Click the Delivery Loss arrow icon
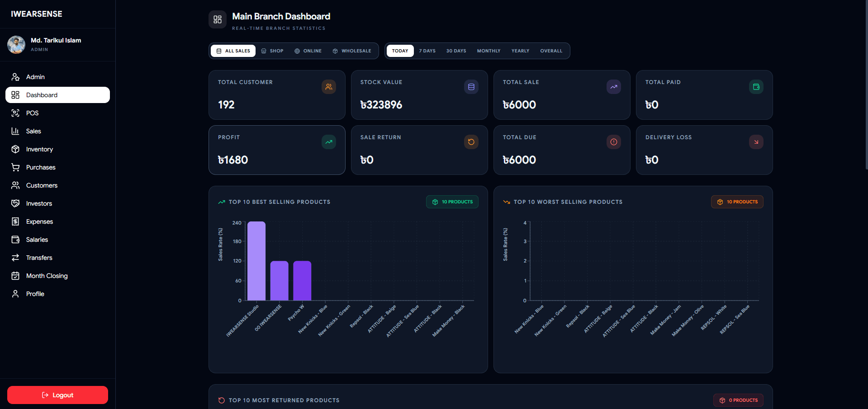The image size is (868, 409). click(756, 142)
